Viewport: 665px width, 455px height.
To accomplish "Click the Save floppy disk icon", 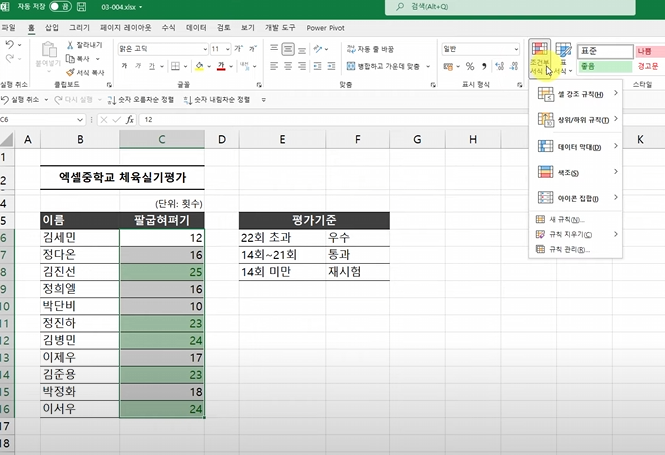I will click(81, 7).
